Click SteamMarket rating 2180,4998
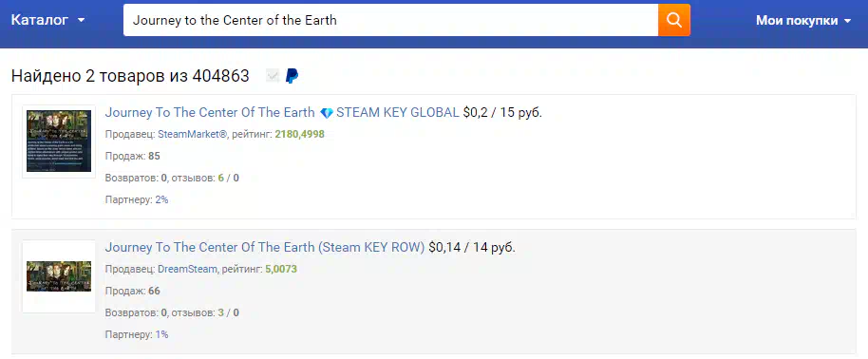The width and height of the screenshot is (868, 359). click(299, 135)
